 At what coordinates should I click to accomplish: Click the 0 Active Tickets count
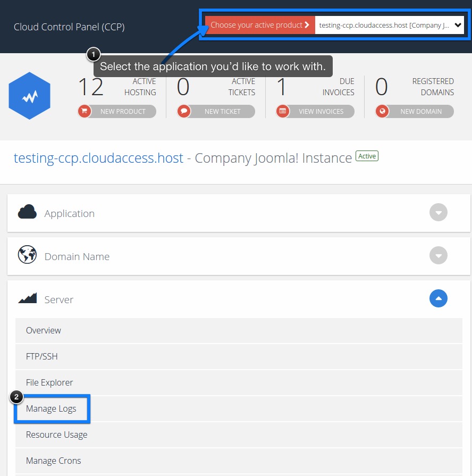(183, 87)
